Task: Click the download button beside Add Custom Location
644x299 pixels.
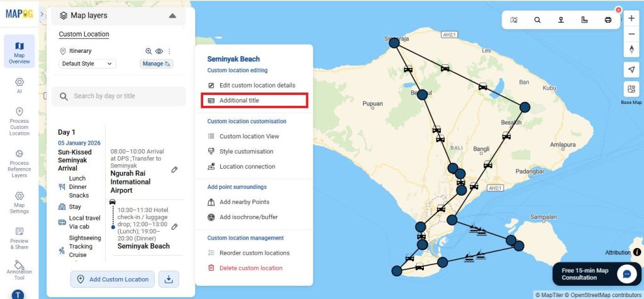Action: click(169, 279)
